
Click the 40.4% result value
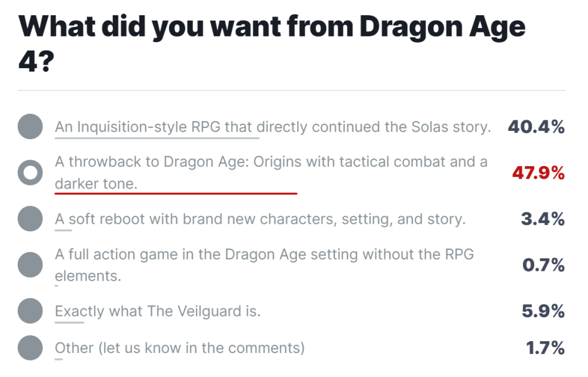pos(536,127)
